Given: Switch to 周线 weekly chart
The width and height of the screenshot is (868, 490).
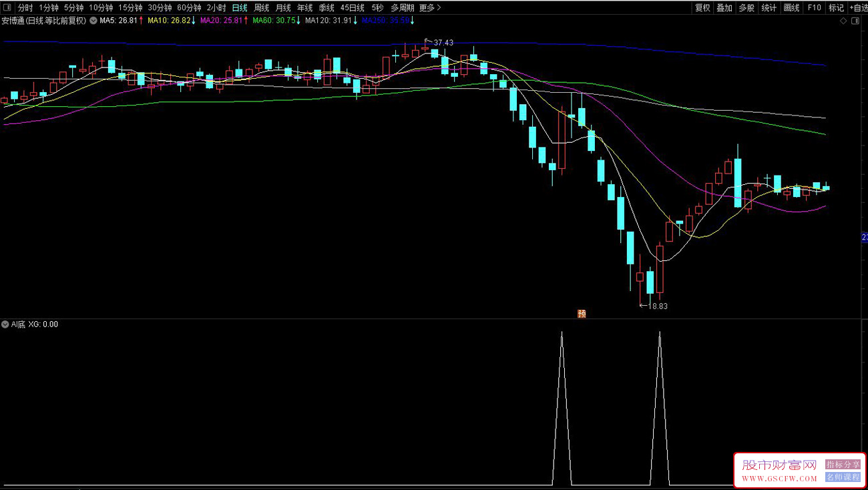Looking at the screenshot, I should coord(262,8).
